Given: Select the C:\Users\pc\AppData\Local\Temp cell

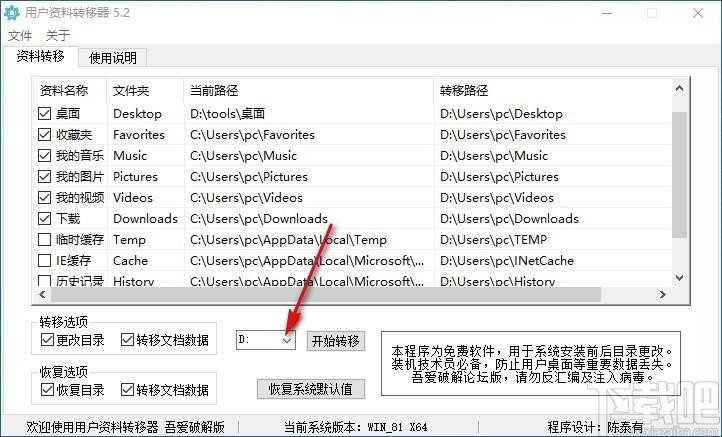Looking at the screenshot, I should [x=309, y=239].
